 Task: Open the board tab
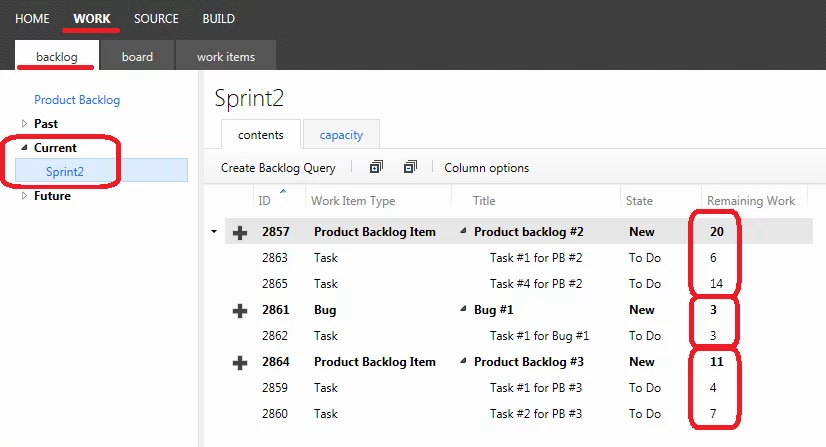pos(137,57)
